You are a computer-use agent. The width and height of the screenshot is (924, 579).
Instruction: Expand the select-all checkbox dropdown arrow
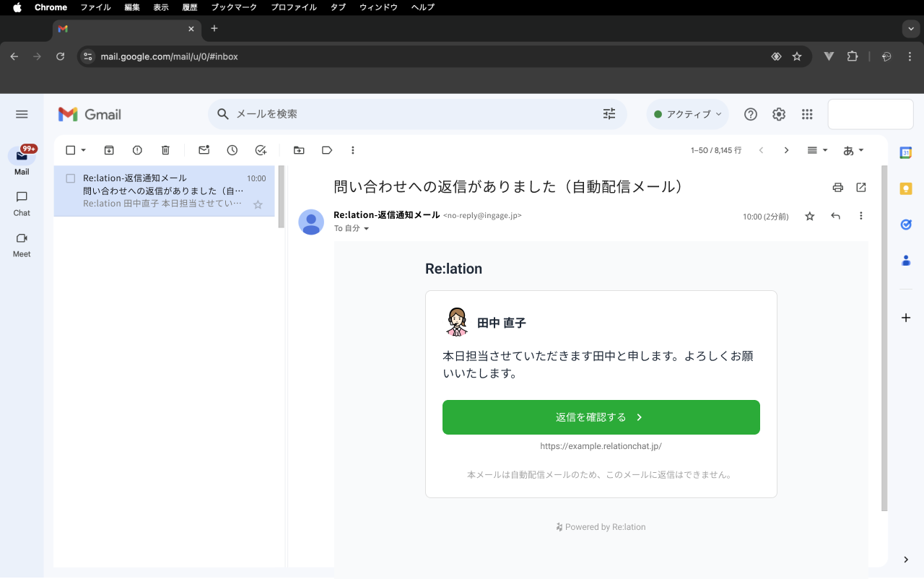click(84, 150)
